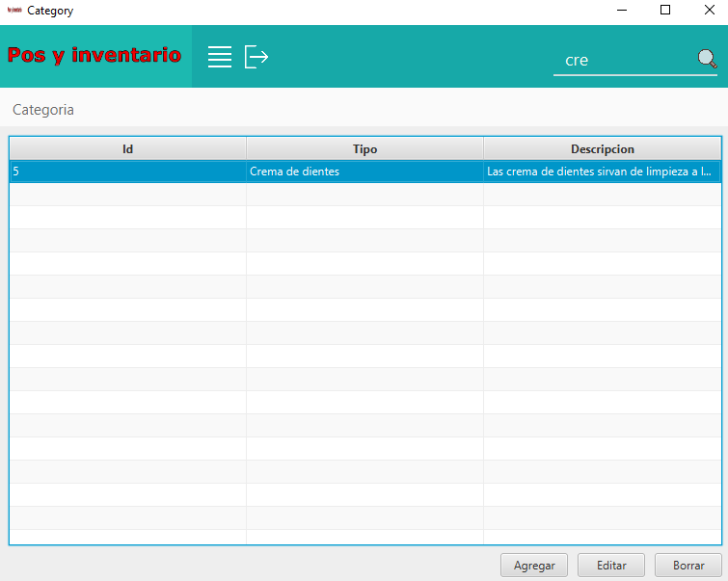Click the Agregar button

534,566
